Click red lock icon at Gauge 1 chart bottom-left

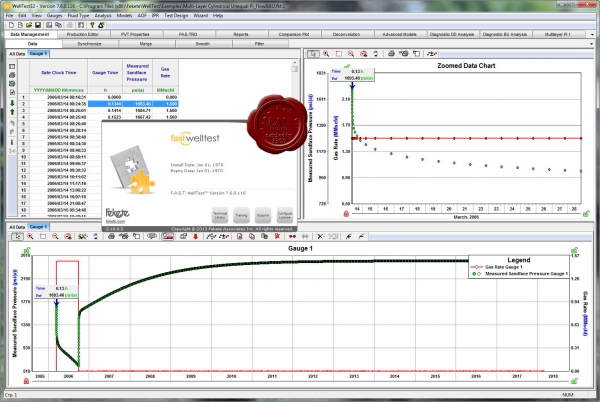click(26, 381)
